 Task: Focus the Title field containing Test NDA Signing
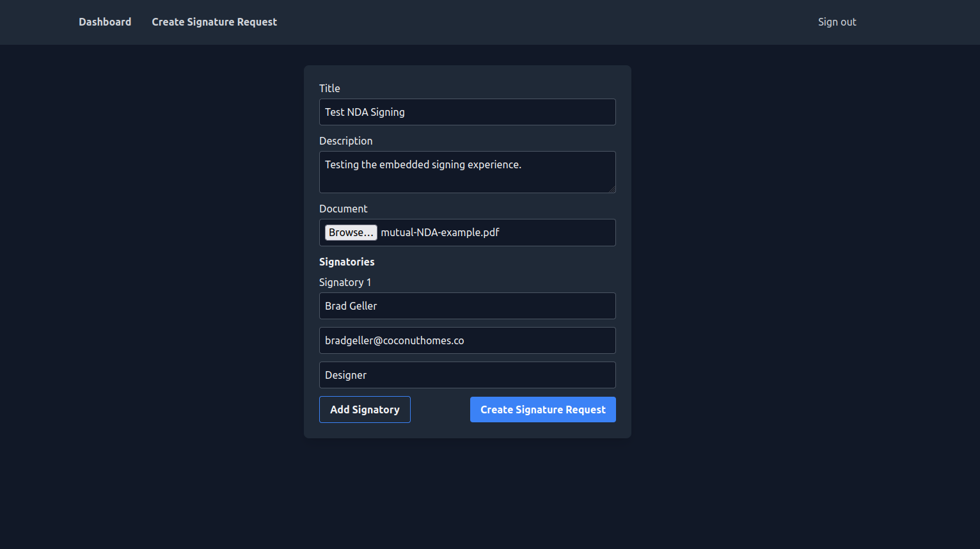pos(468,112)
